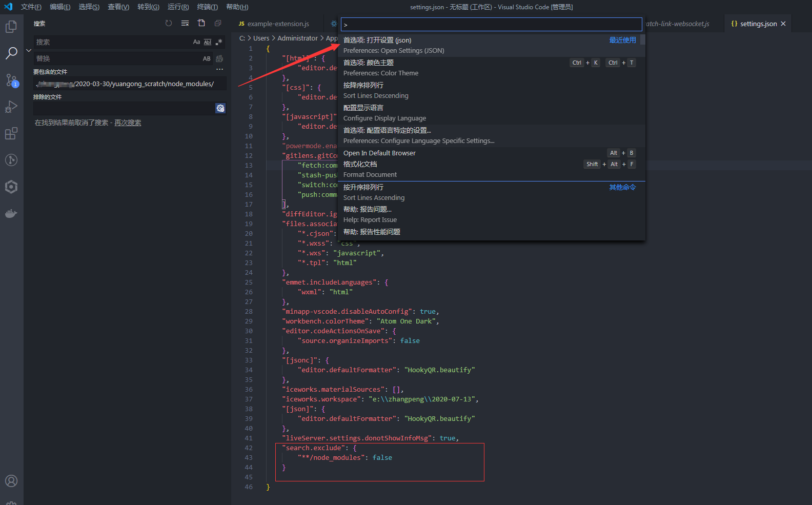Click the VS Code logo in title bar
Image resolution: width=812 pixels, height=505 pixels.
click(8, 7)
